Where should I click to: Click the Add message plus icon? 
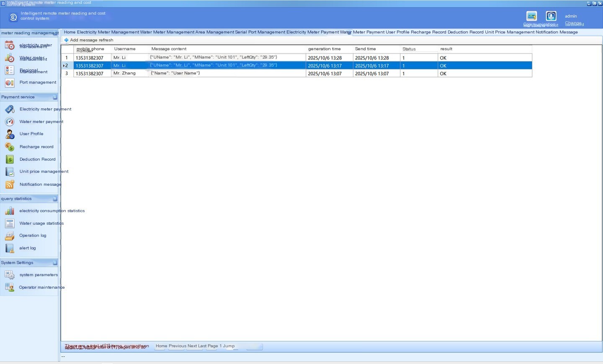tap(66, 40)
